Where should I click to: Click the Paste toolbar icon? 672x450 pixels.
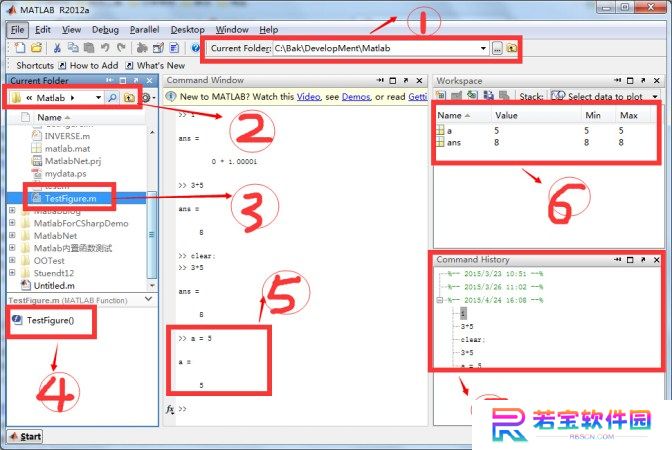[89, 48]
